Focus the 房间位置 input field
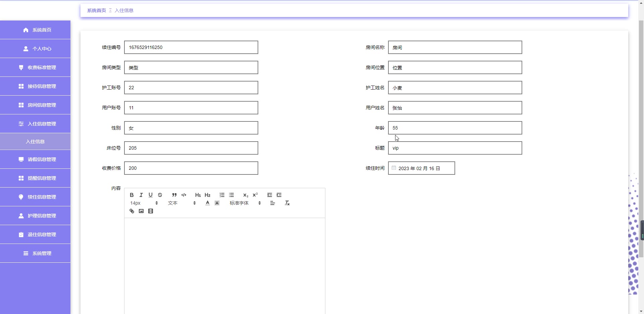This screenshot has width=644, height=314. (x=455, y=67)
